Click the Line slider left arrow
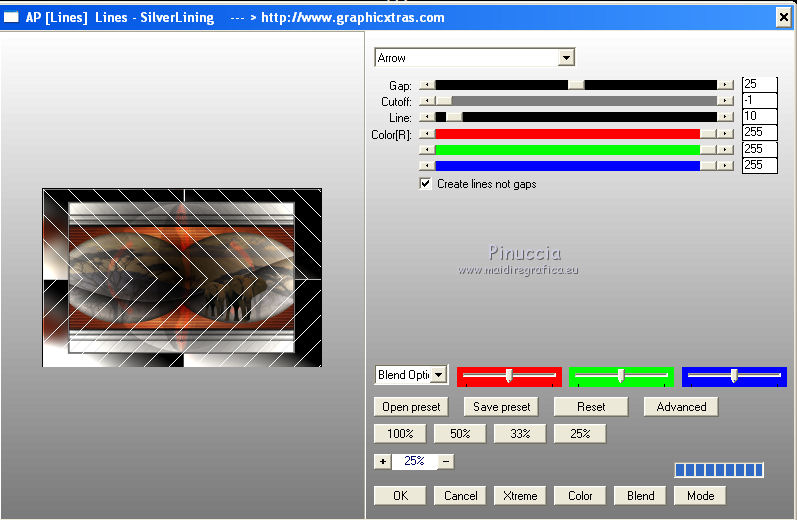Image resolution: width=797 pixels, height=520 pixels. pyautogui.click(x=427, y=117)
